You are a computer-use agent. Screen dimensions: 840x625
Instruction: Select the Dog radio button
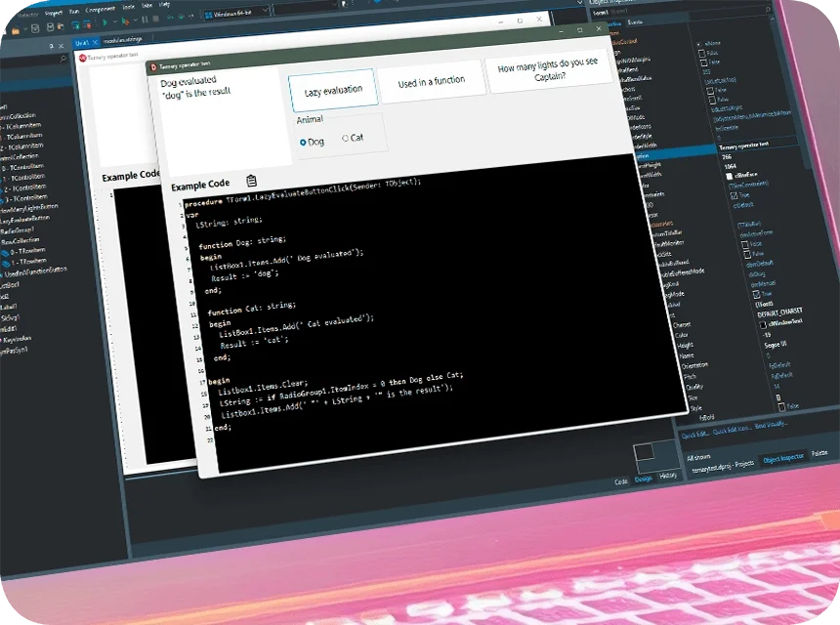tap(306, 141)
